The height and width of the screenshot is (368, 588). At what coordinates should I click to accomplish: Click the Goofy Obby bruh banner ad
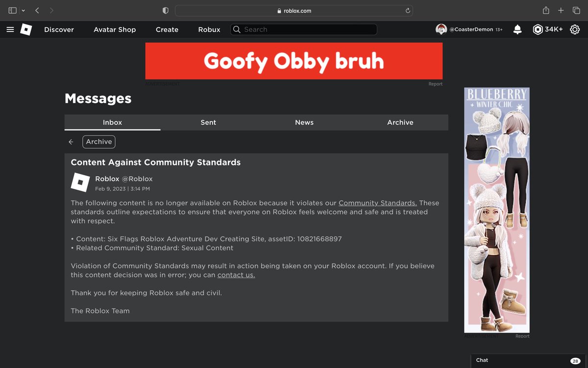(294, 61)
